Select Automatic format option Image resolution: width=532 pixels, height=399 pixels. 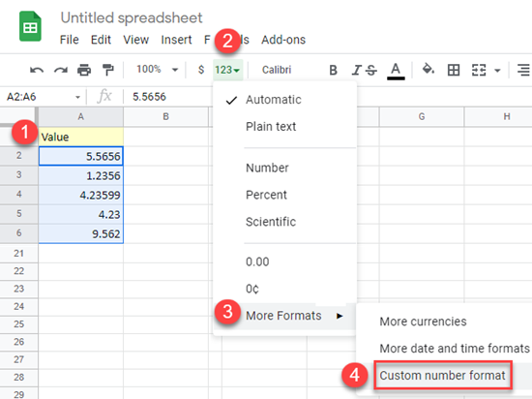pyautogui.click(x=285, y=100)
